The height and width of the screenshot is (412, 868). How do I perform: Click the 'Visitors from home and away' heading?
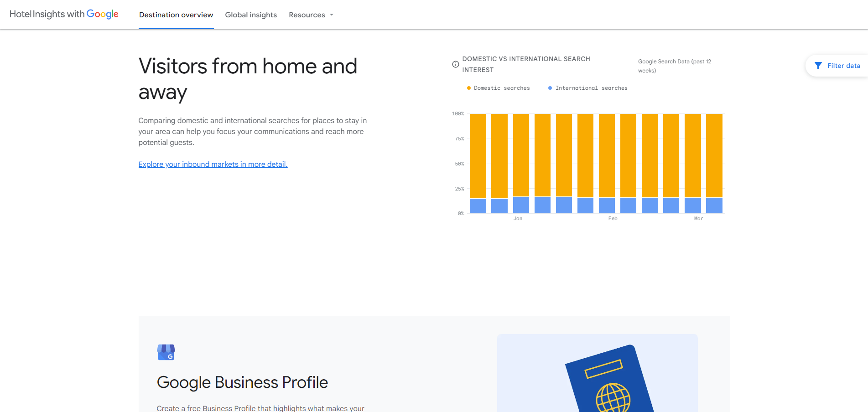pyautogui.click(x=248, y=79)
